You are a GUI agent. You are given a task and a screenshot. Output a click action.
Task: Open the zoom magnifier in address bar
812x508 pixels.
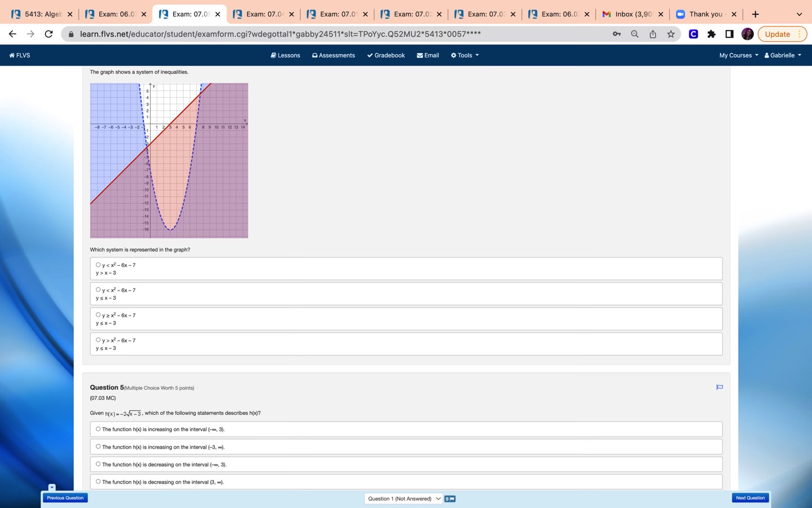pyautogui.click(x=635, y=34)
